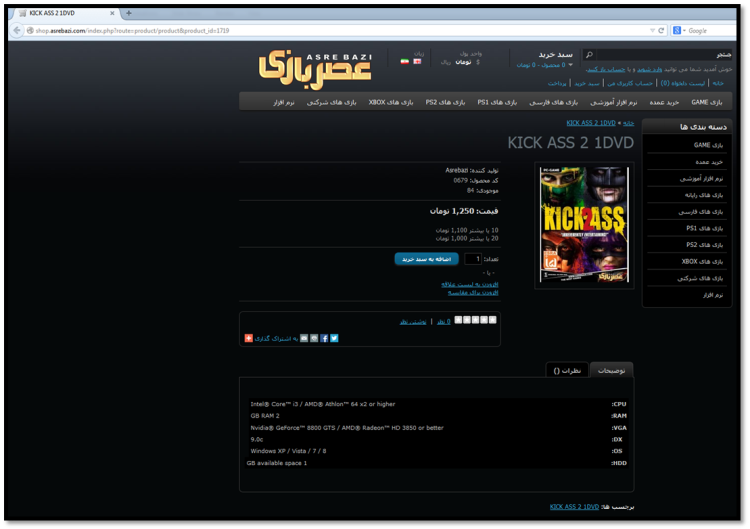Image resolution: width=750 pixels, height=529 pixels.
Task: Open 'بازی GAME' in the top menu
Action: 707,102
